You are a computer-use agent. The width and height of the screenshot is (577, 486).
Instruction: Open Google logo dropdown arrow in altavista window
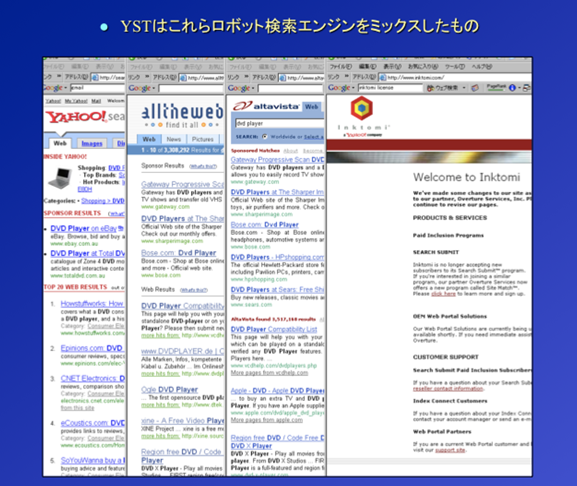(x=253, y=88)
